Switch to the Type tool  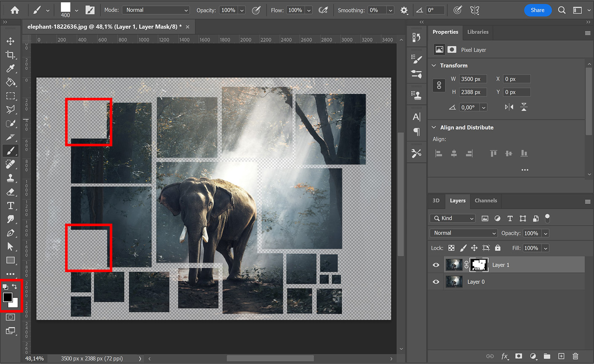pos(10,206)
